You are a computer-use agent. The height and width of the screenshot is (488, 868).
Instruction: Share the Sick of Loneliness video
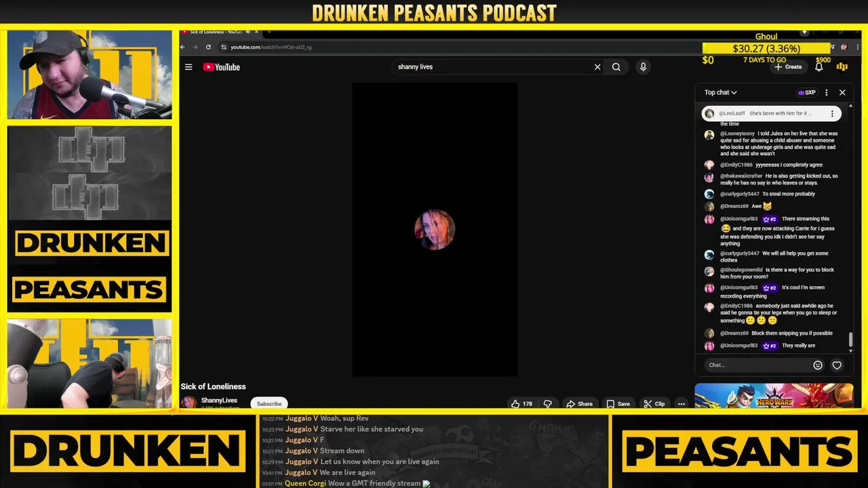point(579,404)
